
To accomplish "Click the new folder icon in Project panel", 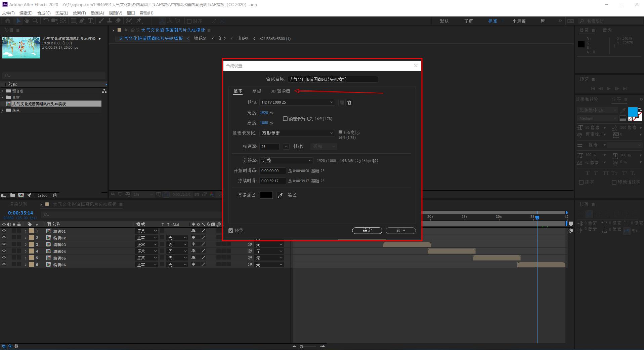I will point(12,195).
